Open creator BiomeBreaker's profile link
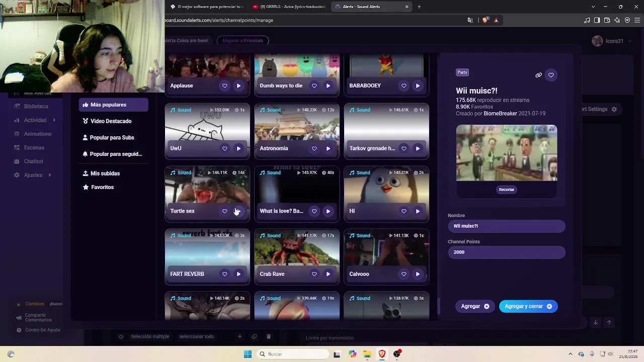This screenshot has height=362, width=644. pyautogui.click(x=500, y=114)
